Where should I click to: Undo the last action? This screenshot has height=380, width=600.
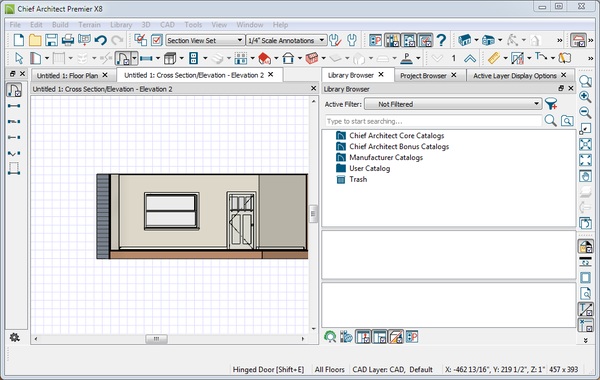101,40
